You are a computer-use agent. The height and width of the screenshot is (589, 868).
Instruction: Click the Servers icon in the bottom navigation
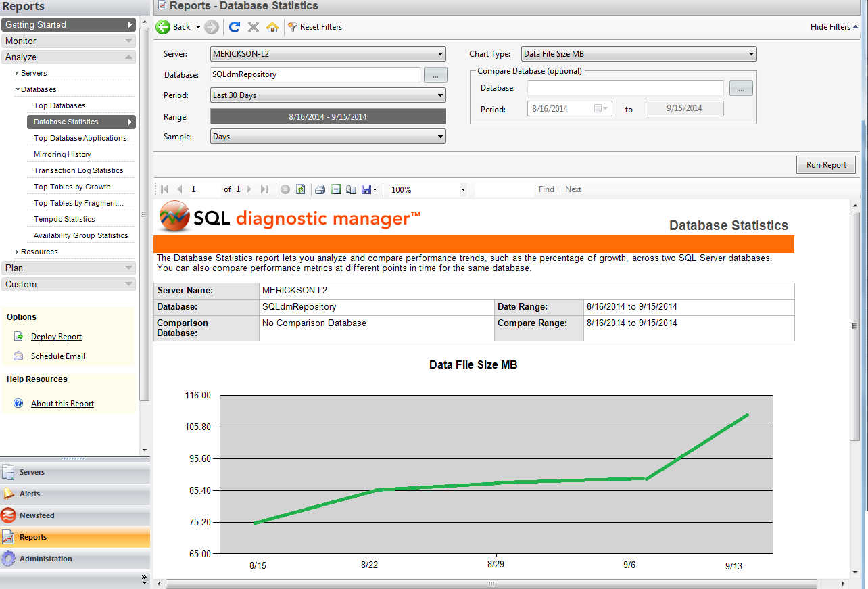coord(9,472)
